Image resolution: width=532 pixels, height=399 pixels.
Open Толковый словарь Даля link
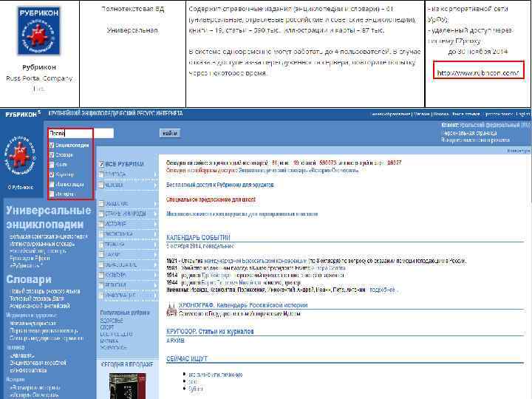point(37,299)
